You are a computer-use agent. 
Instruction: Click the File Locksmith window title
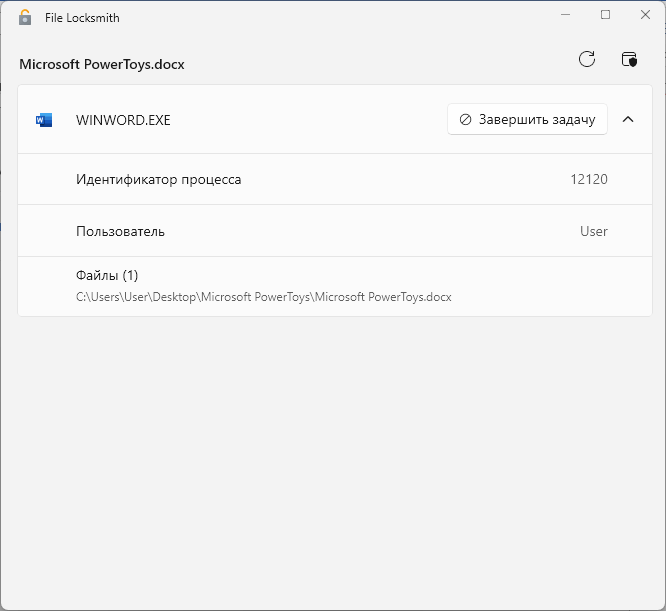pos(82,18)
